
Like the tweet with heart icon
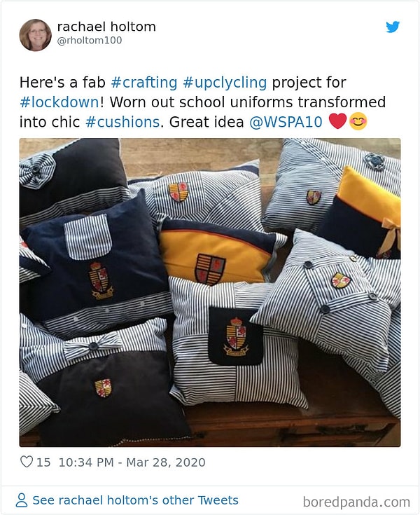pyautogui.click(x=27, y=462)
